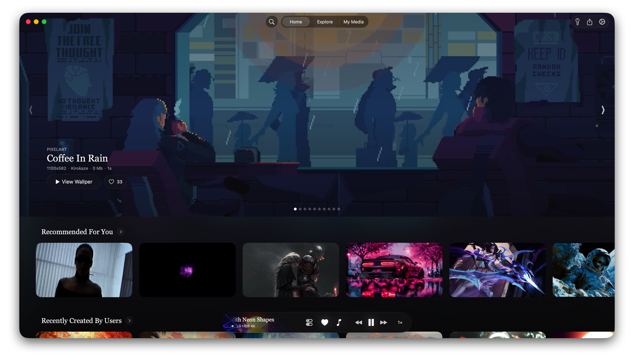Click the key license icon

pos(577,22)
